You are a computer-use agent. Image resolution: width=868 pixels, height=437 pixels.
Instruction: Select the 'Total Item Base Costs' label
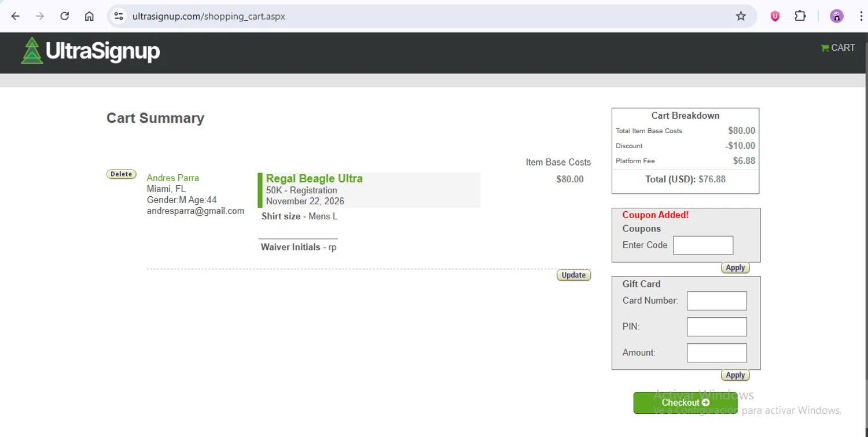[649, 131]
